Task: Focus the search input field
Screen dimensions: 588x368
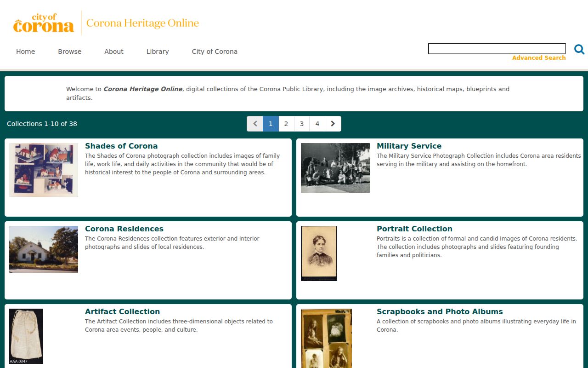Action: pos(497,49)
